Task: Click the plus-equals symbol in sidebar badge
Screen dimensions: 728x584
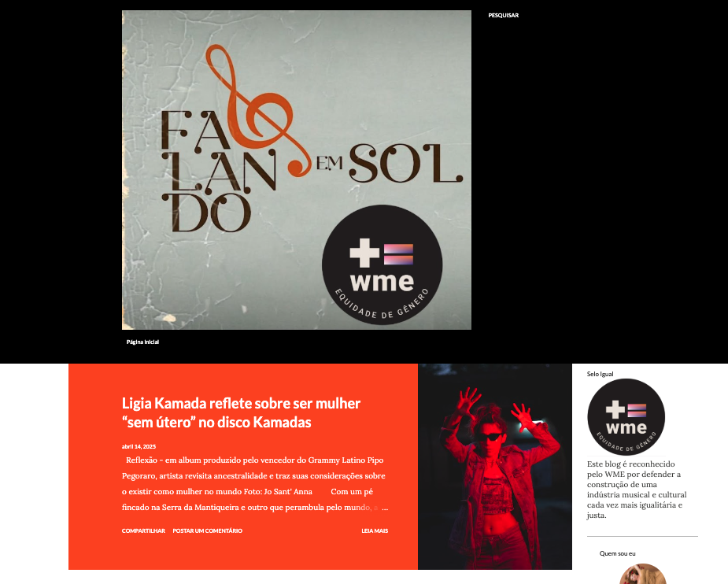Action: click(x=626, y=410)
